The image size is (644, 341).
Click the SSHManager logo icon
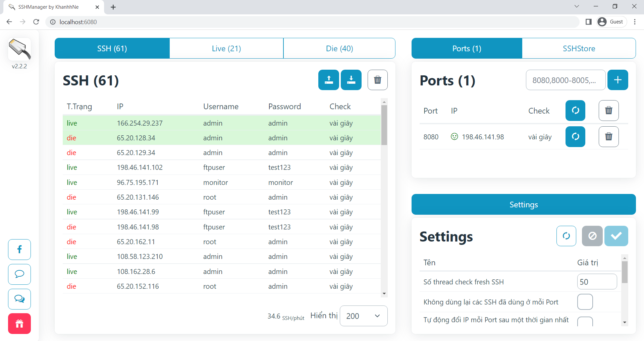[19, 49]
